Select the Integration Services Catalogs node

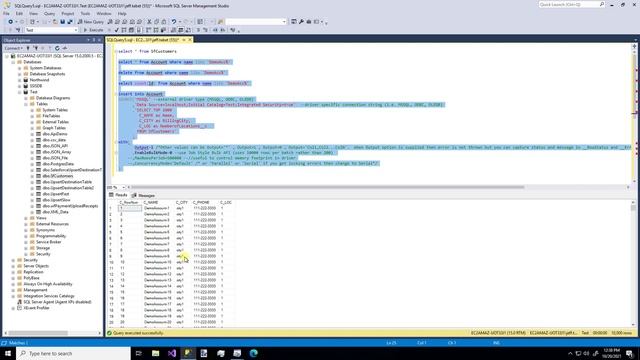(49, 296)
